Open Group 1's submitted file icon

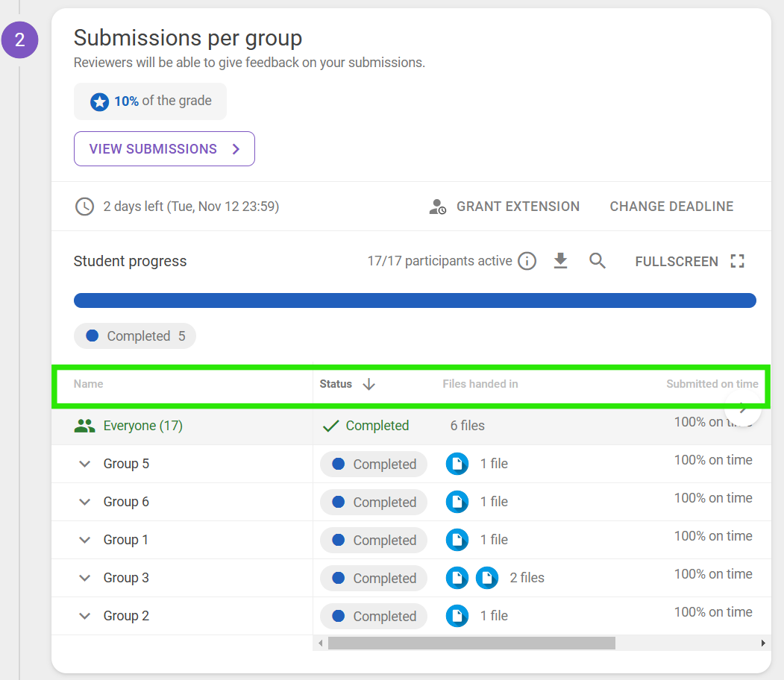[x=457, y=540]
